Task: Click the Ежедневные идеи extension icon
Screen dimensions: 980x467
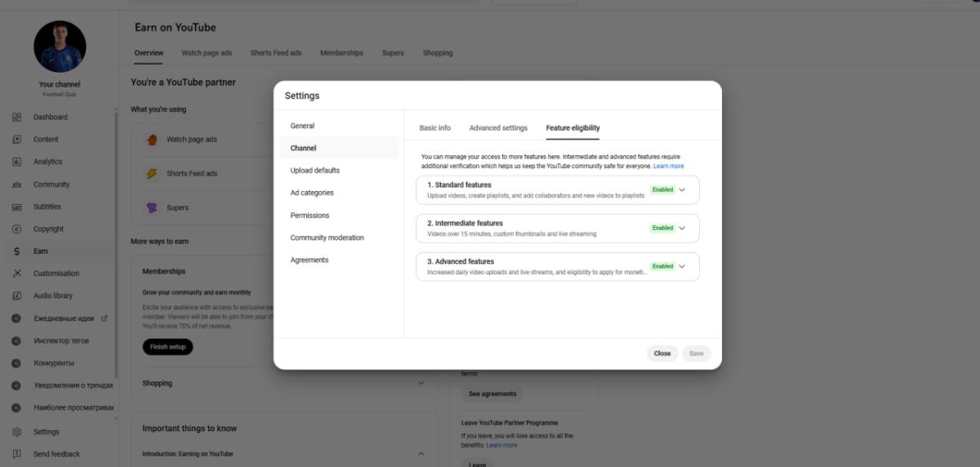Action: [x=16, y=318]
